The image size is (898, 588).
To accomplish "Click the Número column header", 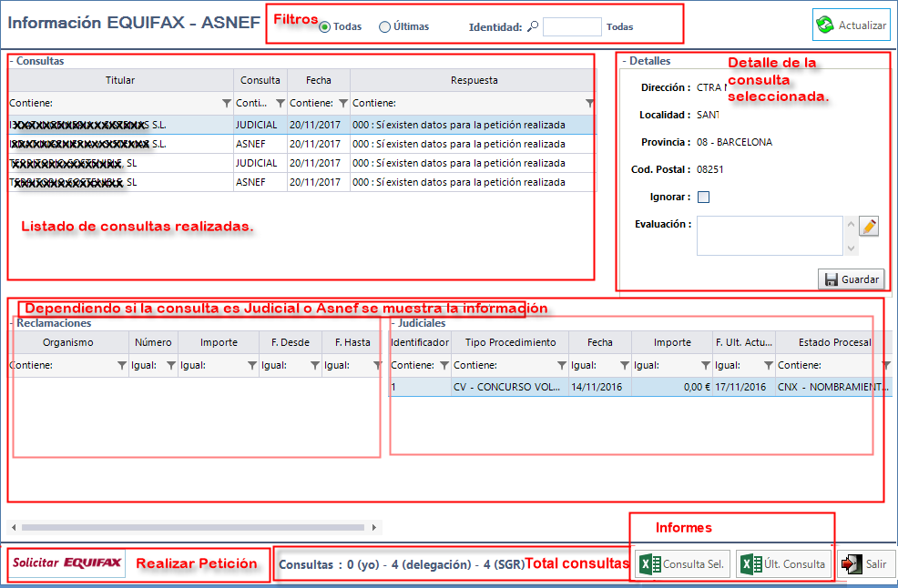I will pos(154,342).
